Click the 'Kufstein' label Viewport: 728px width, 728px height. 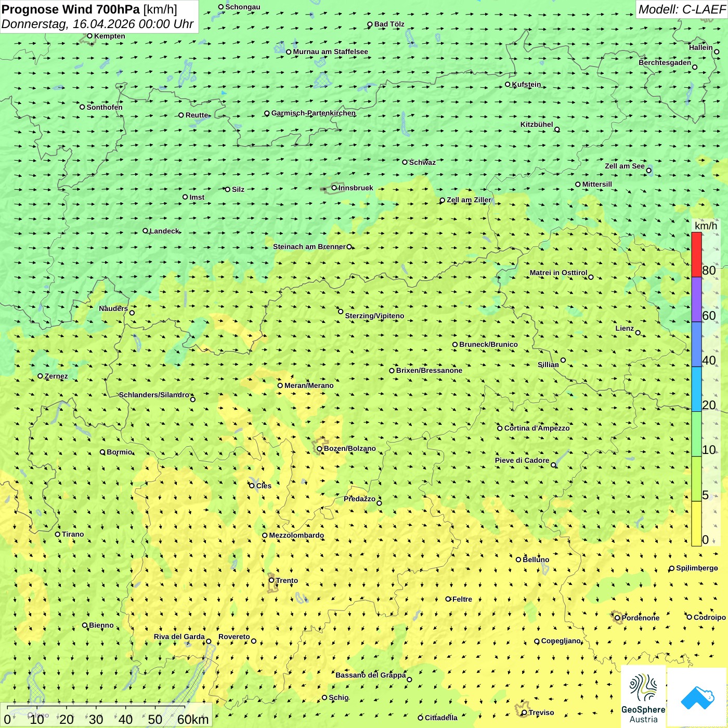click(x=526, y=84)
